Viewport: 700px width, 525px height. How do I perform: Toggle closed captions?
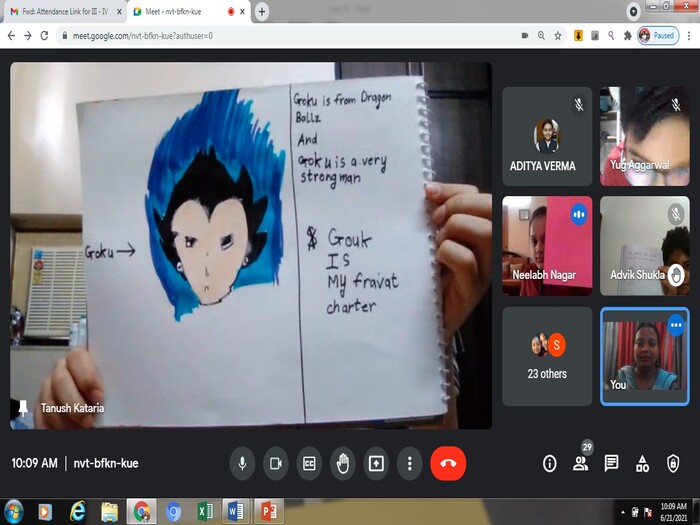(309, 463)
